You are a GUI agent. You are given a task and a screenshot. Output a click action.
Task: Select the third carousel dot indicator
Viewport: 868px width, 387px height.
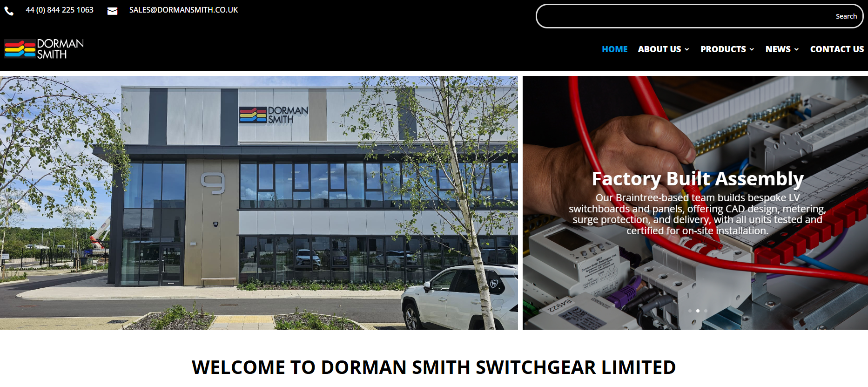click(x=706, y=311)
